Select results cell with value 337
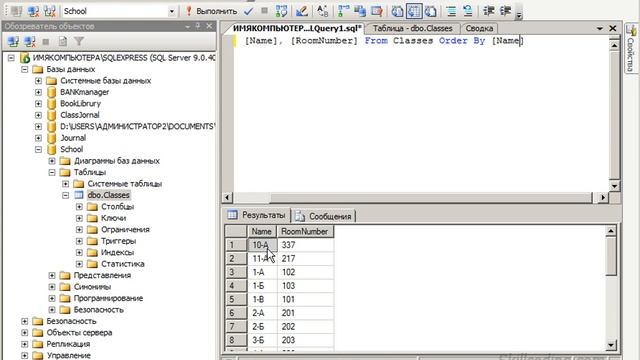Image resolution: width=640 pixels, height=360 pixels. pyautogui.click(x=305, y=245)
